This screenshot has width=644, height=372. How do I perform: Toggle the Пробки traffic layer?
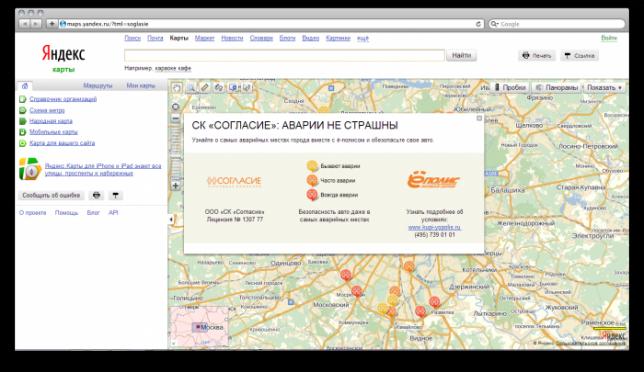pyautogui.click(x=510, y=87)
